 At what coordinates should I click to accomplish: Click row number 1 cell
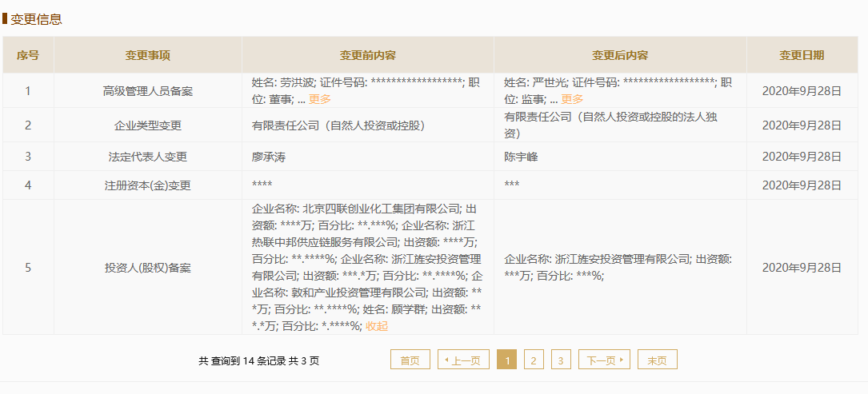tap(28, 91)
